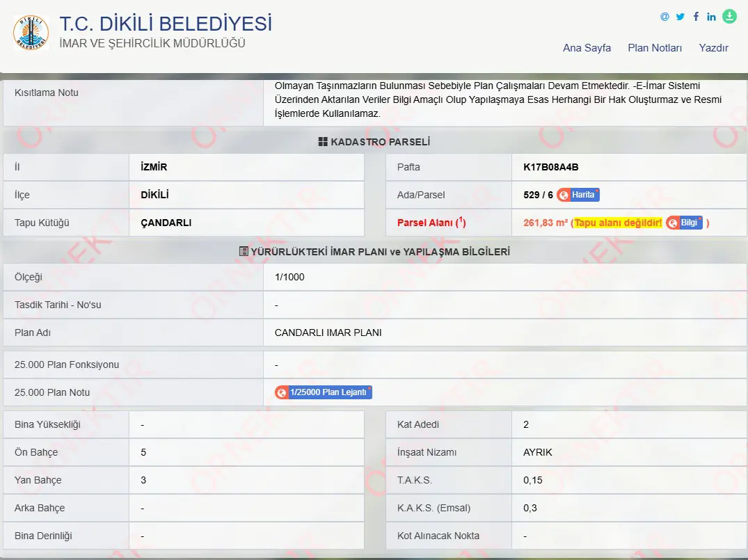Click the DİKİLİ district value

pyautogui.click(x=155, y=195)
